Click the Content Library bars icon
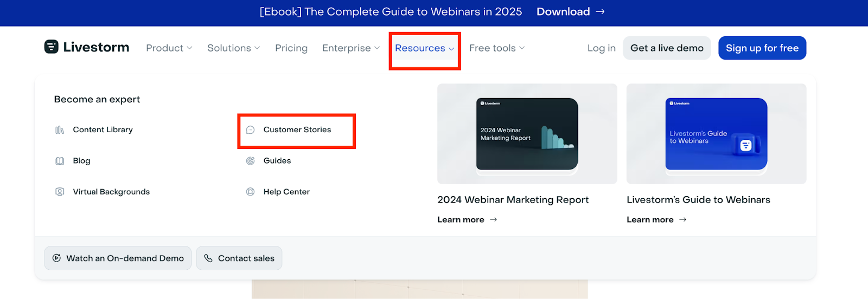868x299 pixels. tap(60, 130)
